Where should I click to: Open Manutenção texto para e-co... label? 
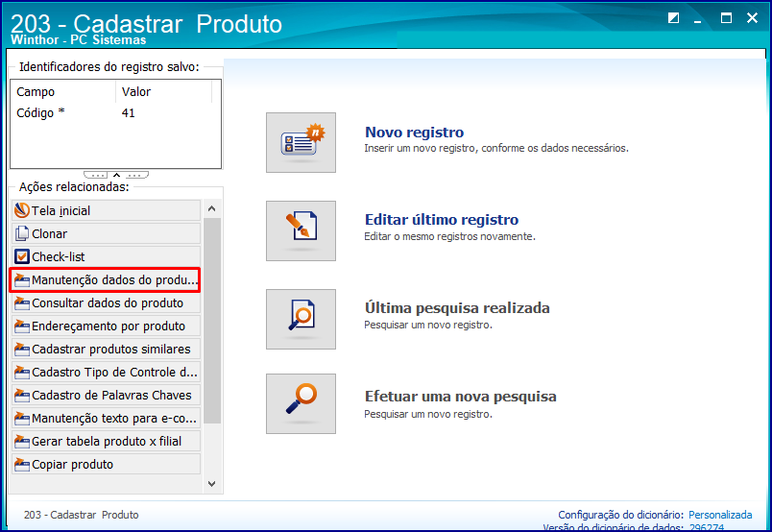114,419
